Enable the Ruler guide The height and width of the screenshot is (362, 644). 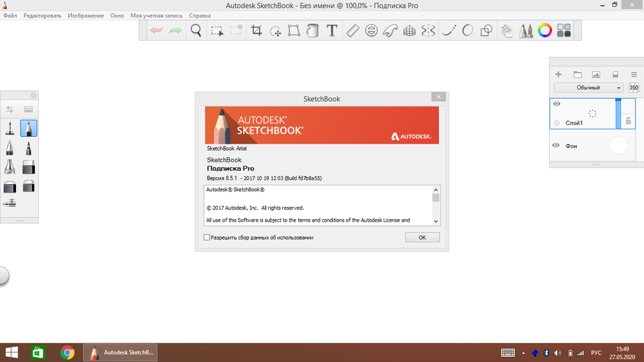click(353, 30)
